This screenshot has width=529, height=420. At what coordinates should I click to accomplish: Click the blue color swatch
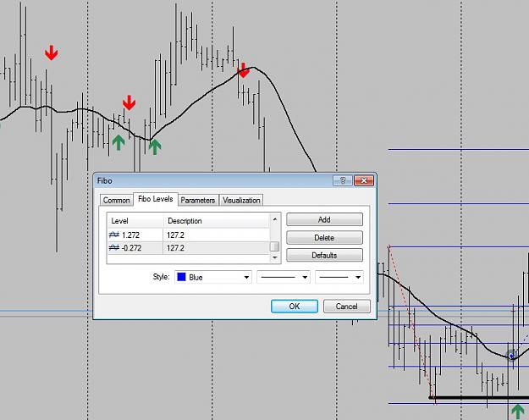[181, 277]
